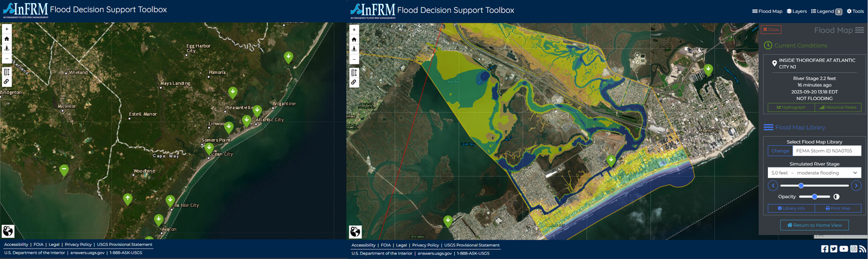Image resolution: width=868 pixels, height=259 pixels.
Task: Open the Layers menu
Action: click(x=797, y=11)
